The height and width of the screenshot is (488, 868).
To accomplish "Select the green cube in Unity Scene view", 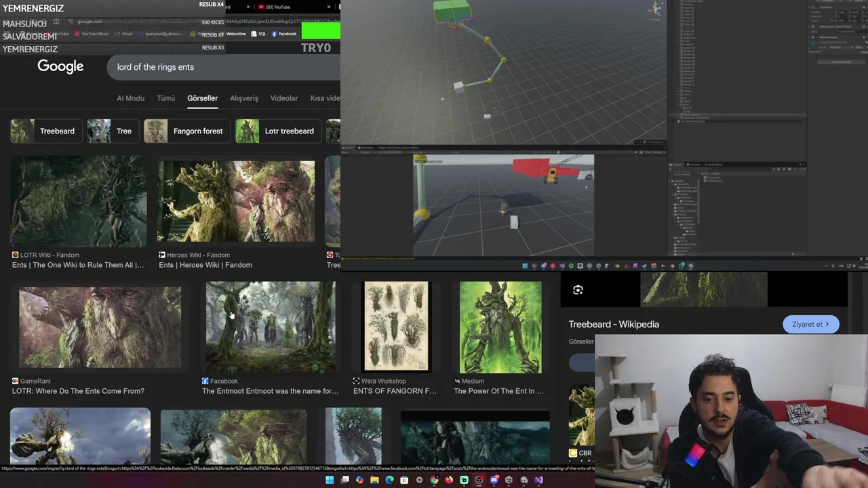I will [452, 12].
